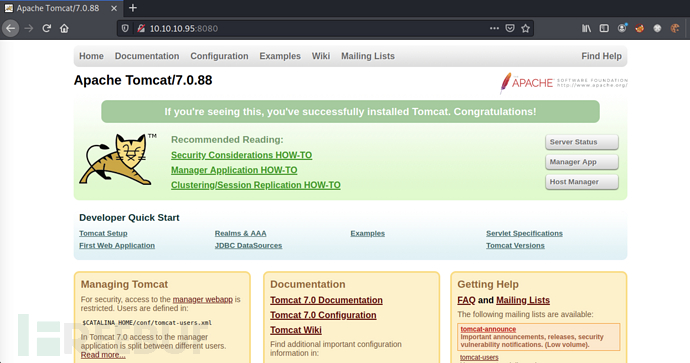Open the Home nav item
The height and width of the screenshot is (363, 690).
[x=91, y=56]
